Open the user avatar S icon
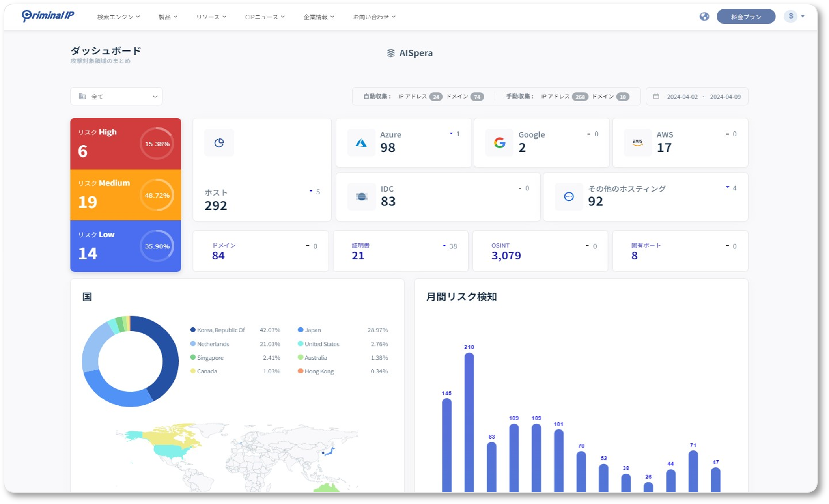Viewport: 829px width, 504px height. pos(790,16)
